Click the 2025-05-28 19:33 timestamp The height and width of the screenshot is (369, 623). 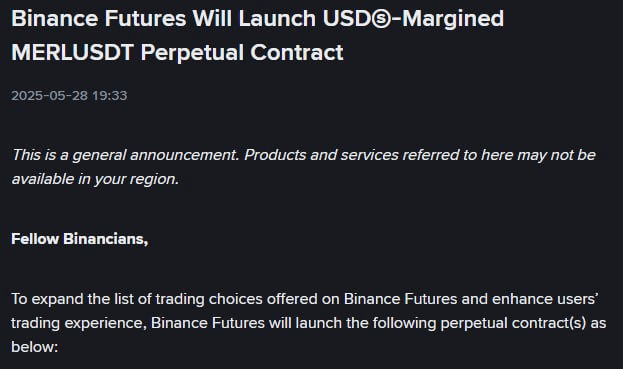click(69, 96)
